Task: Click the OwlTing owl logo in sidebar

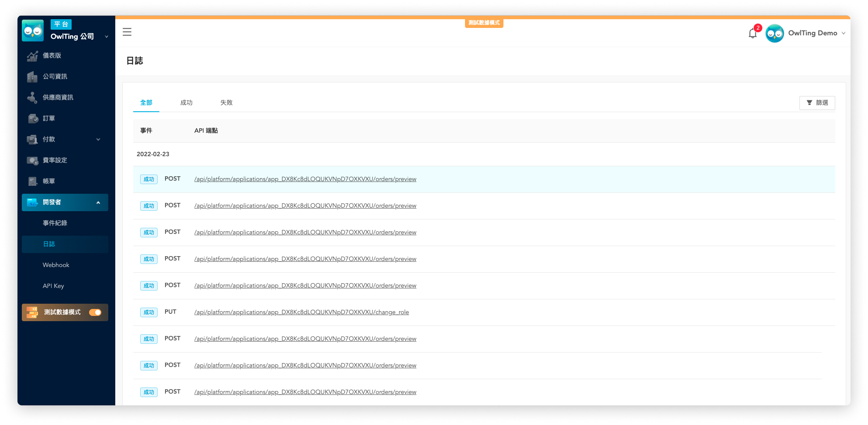Action: click(33, 31)
